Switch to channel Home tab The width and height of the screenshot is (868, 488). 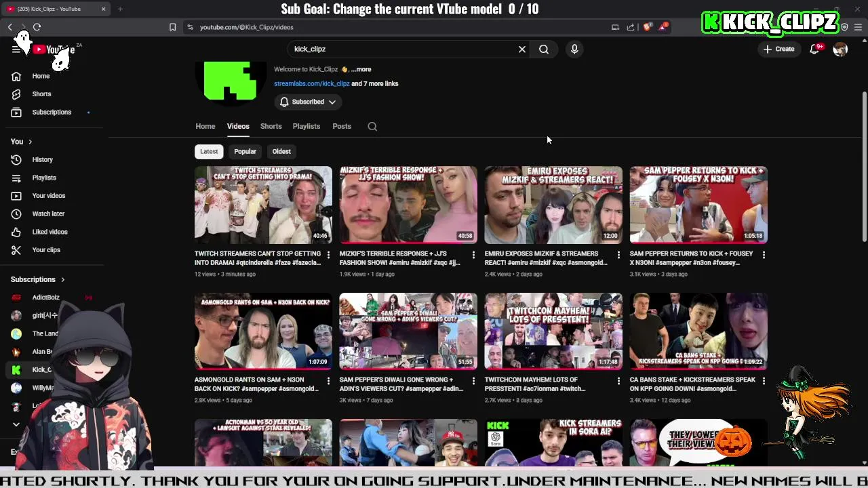205,126
